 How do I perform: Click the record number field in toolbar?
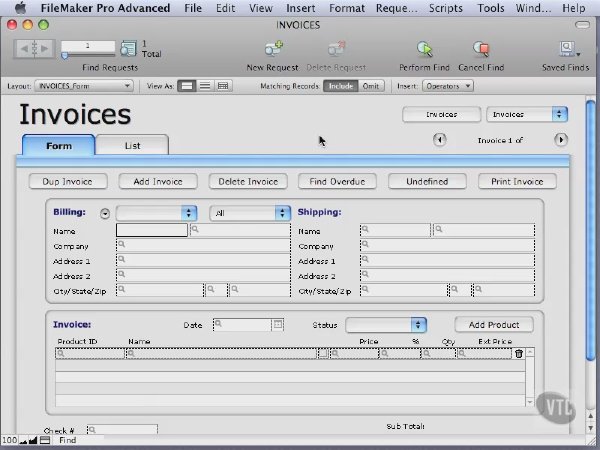pyautogui.click(x=88, y=46)
